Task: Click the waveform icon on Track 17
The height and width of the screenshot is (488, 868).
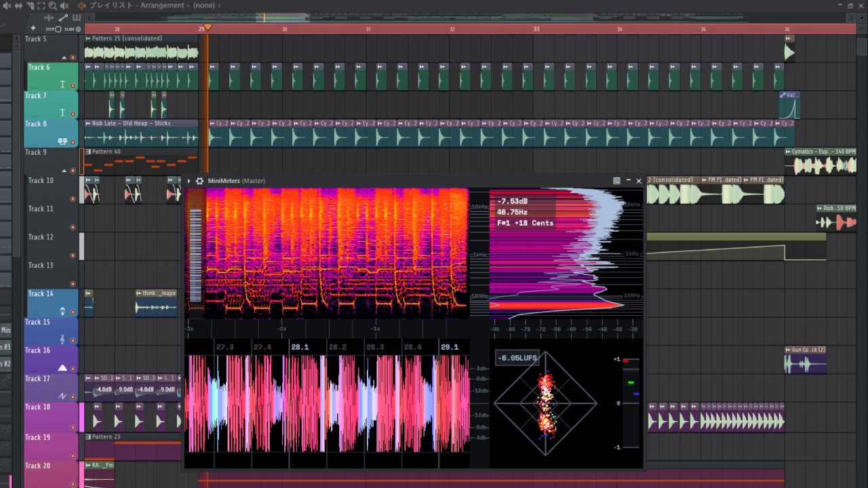Action: pyautogui.click(x=62, y=396)
